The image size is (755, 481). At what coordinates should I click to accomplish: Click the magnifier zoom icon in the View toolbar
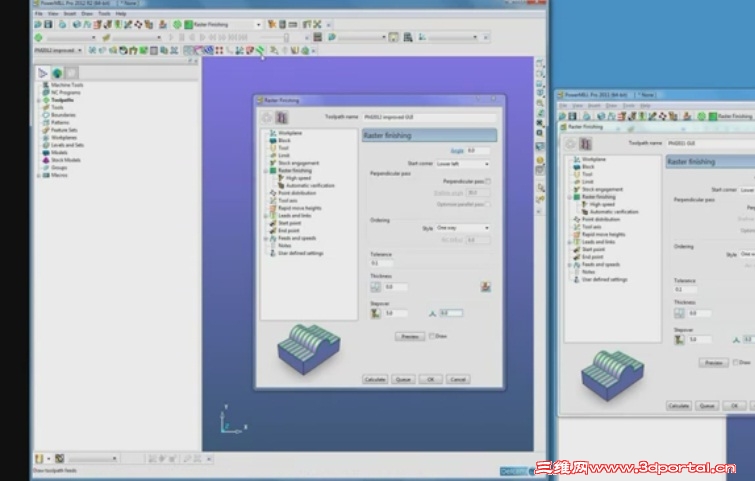click(540, 103)
